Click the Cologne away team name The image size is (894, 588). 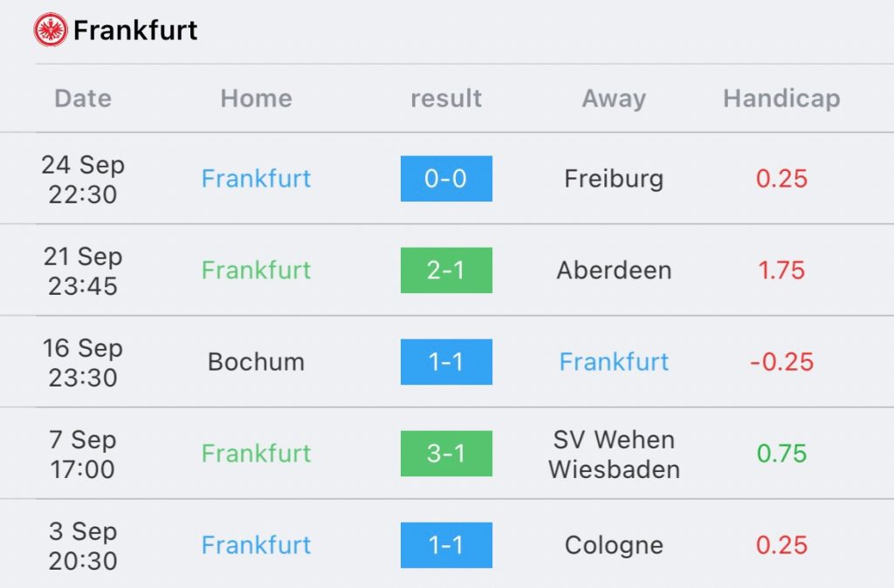pos(614,545)
